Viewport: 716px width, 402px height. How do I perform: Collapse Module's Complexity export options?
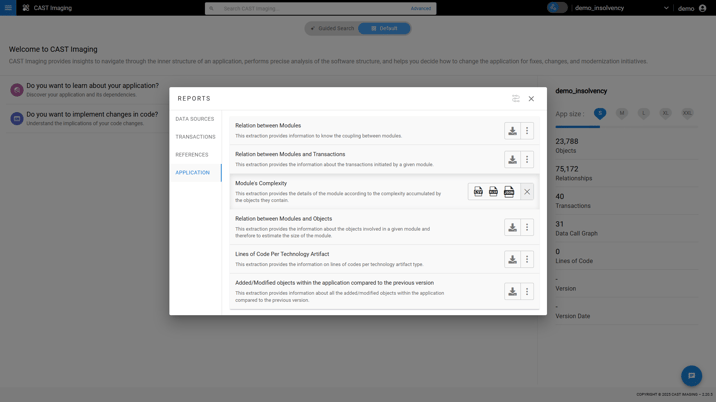[x=527, y=192]
